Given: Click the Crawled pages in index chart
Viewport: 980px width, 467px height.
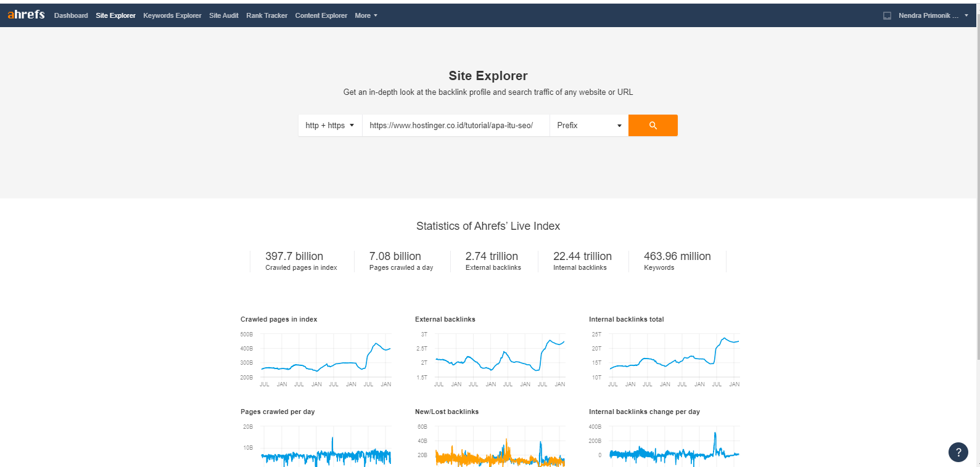Looking at the screenshot, I should [x=316, y=357].
